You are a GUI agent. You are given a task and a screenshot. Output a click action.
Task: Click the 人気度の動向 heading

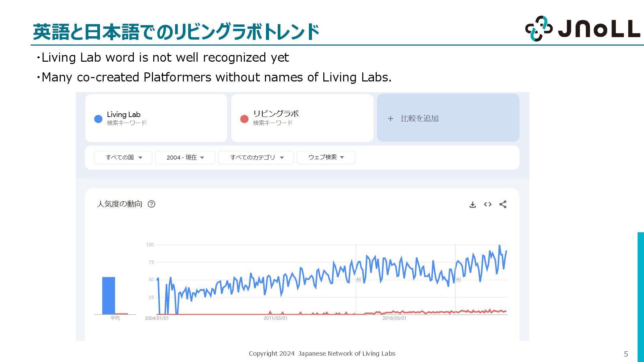pos(119,204)
